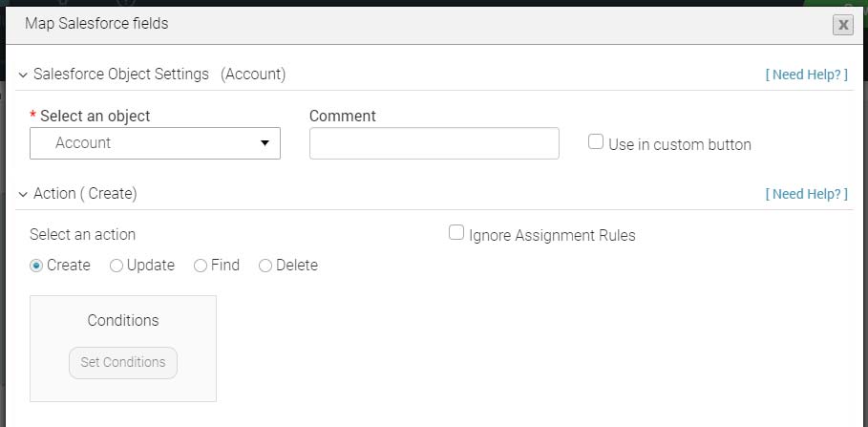This screenshot has width=868, height=427.
Task: Pick the Delete action radio button
Action: pos(265,266)
